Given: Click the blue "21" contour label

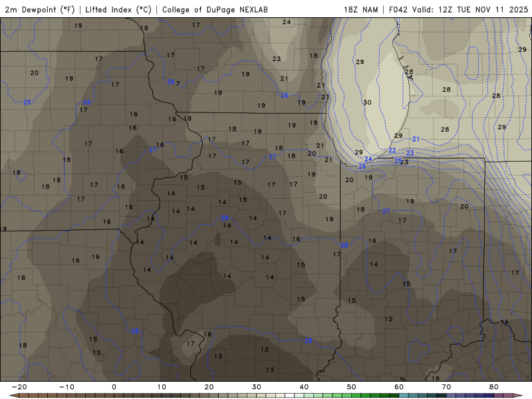Looking at the screenshot, I should 416,139.
